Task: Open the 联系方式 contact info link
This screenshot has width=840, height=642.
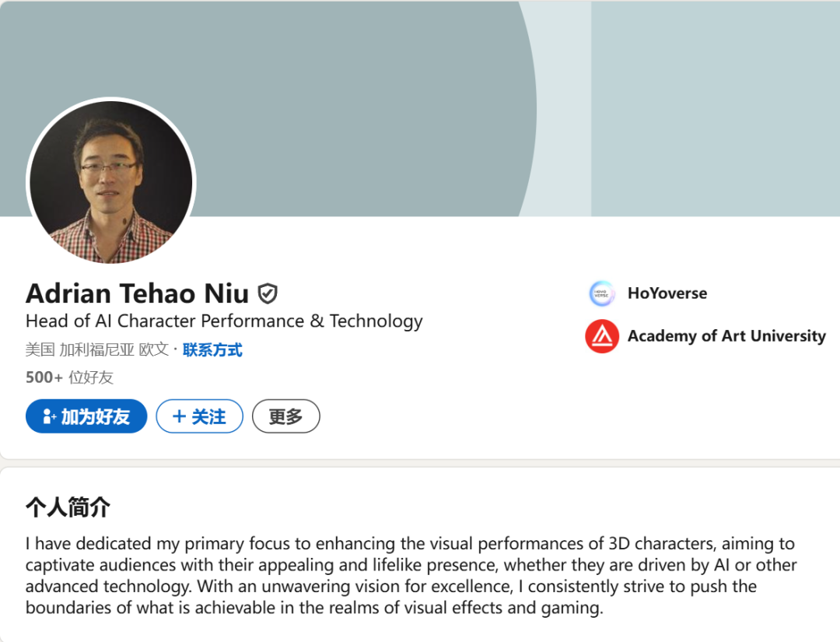Action: tap(212, 350)
